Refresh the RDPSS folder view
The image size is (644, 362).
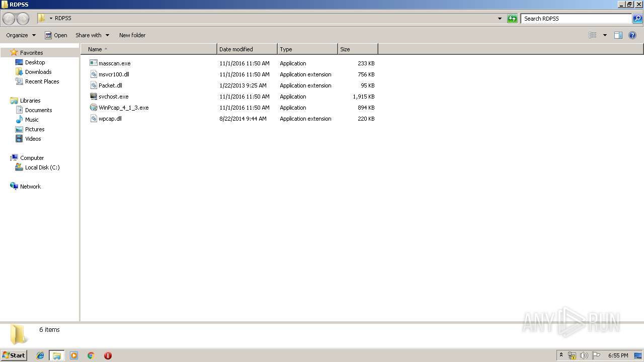pos(512,19)
